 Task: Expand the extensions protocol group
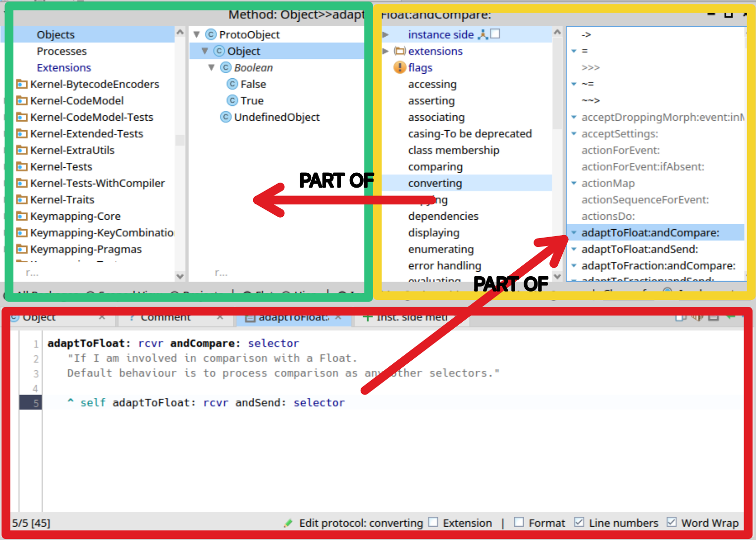[385, 51]
